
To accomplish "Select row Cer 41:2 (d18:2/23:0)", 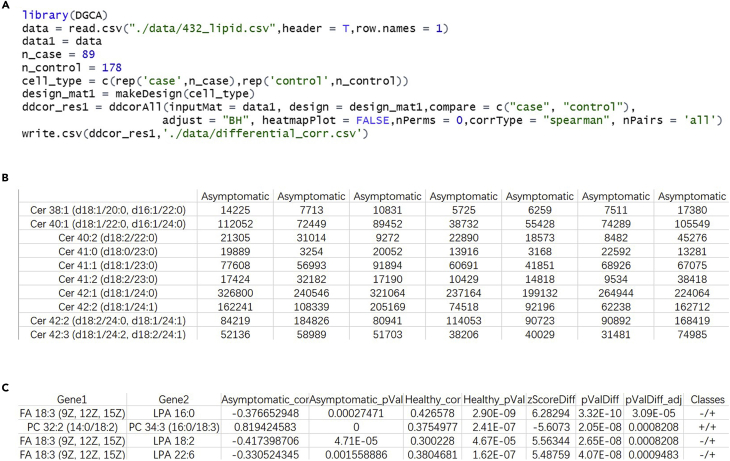I will [374, 279].
